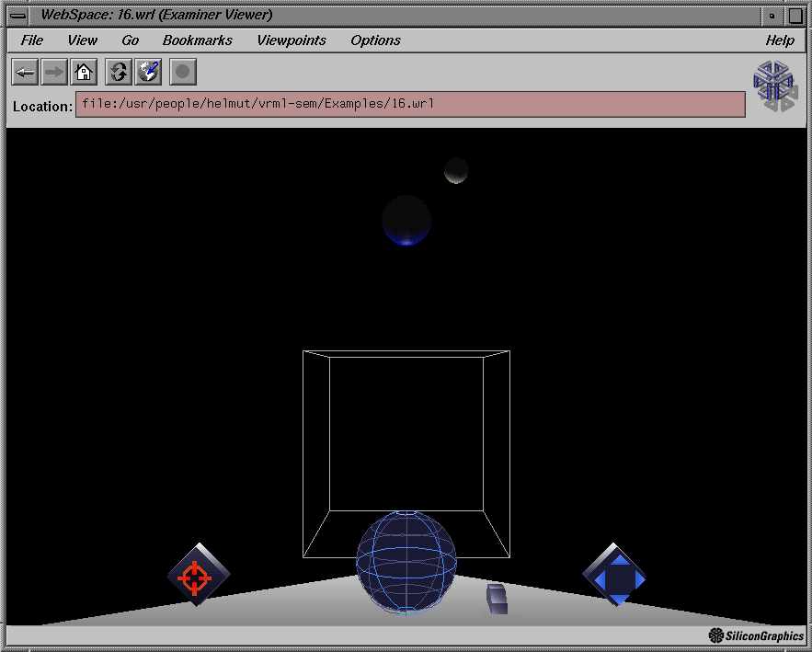
Task: Select the blue-lit sphere in the scene
Action: pyautogui.click(x=406, y=220)
